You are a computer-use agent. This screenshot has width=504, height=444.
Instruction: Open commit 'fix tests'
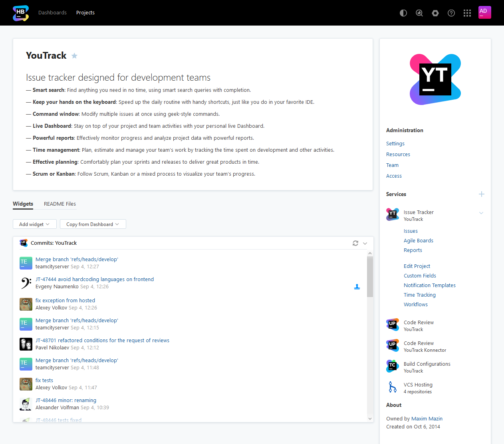(x=44, y=381)
